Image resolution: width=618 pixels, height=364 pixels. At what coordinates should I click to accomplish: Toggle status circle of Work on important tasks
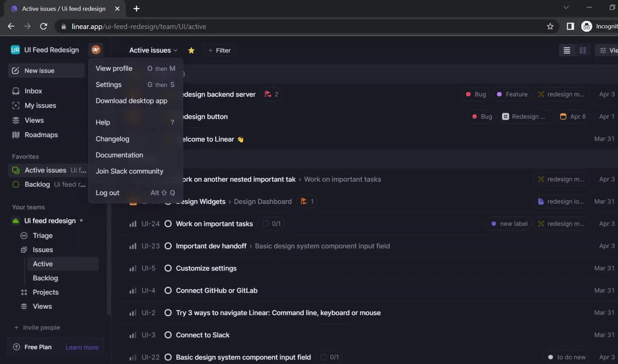(x=168, y=224)
